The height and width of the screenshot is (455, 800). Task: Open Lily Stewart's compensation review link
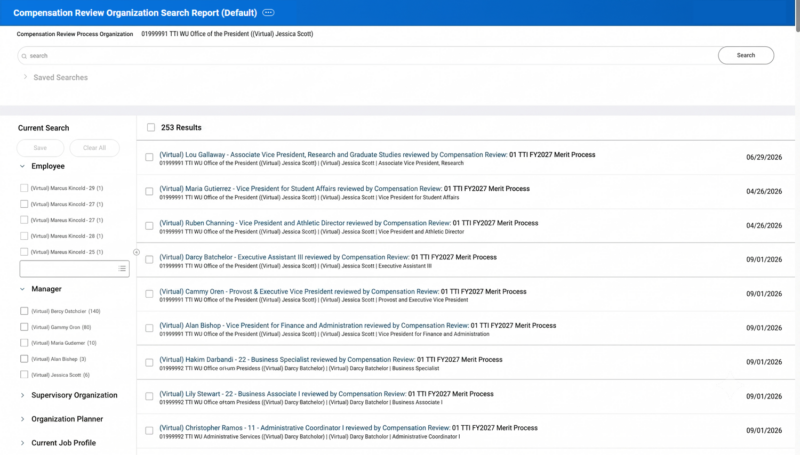click(283, 394)
